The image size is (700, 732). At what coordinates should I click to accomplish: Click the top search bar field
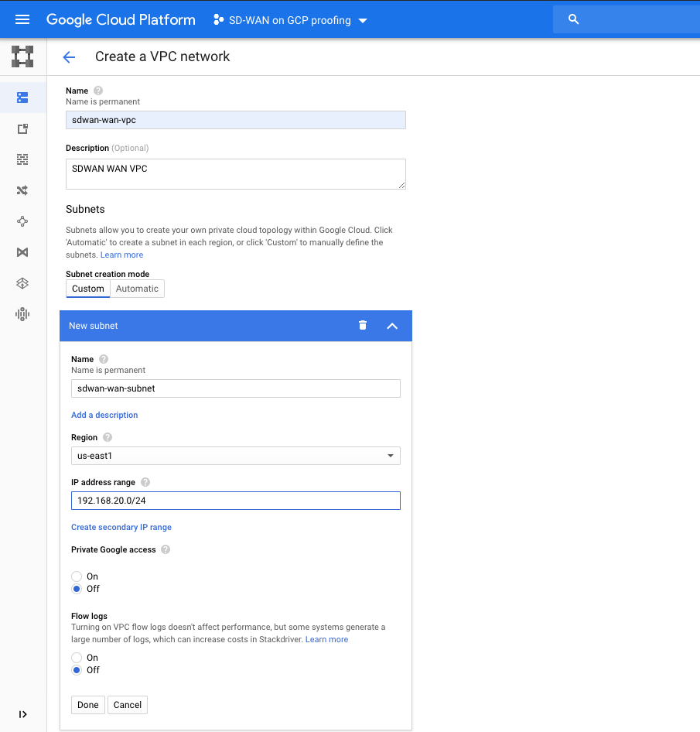pos(627,19)
